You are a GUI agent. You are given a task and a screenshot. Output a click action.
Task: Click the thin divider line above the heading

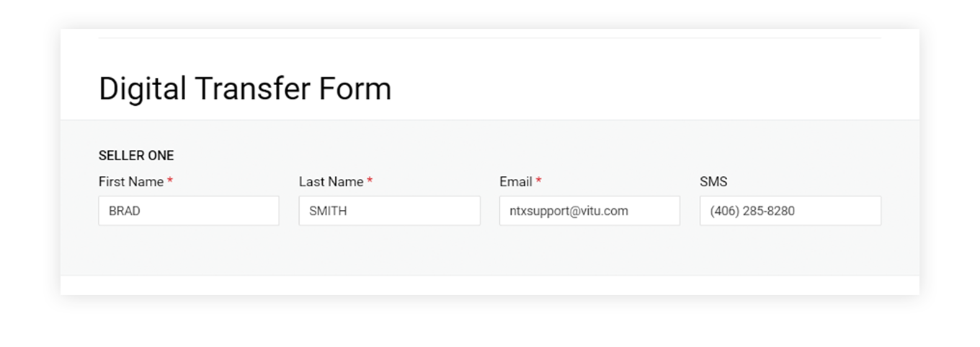coord(490,38)
